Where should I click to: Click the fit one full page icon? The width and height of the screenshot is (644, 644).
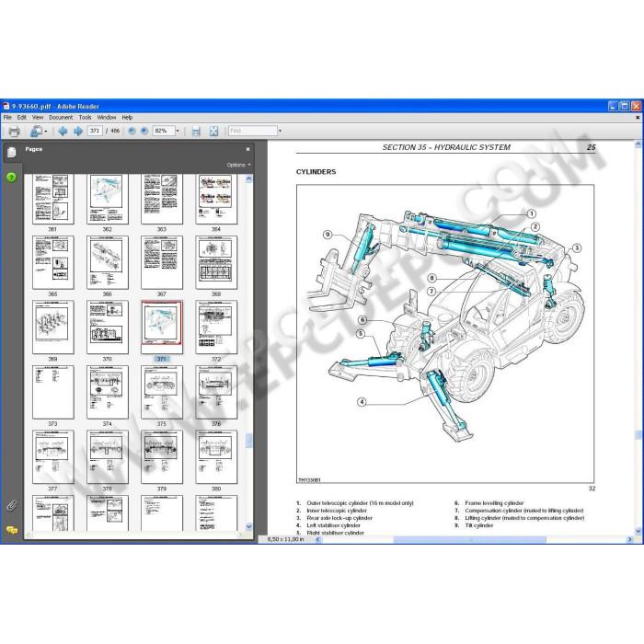213,131
